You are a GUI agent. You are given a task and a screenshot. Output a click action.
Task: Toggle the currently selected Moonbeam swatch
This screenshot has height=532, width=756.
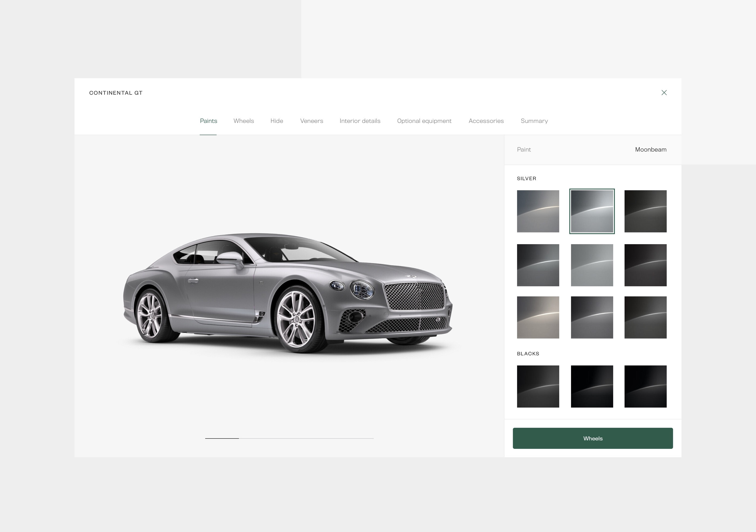click(592, 211)
